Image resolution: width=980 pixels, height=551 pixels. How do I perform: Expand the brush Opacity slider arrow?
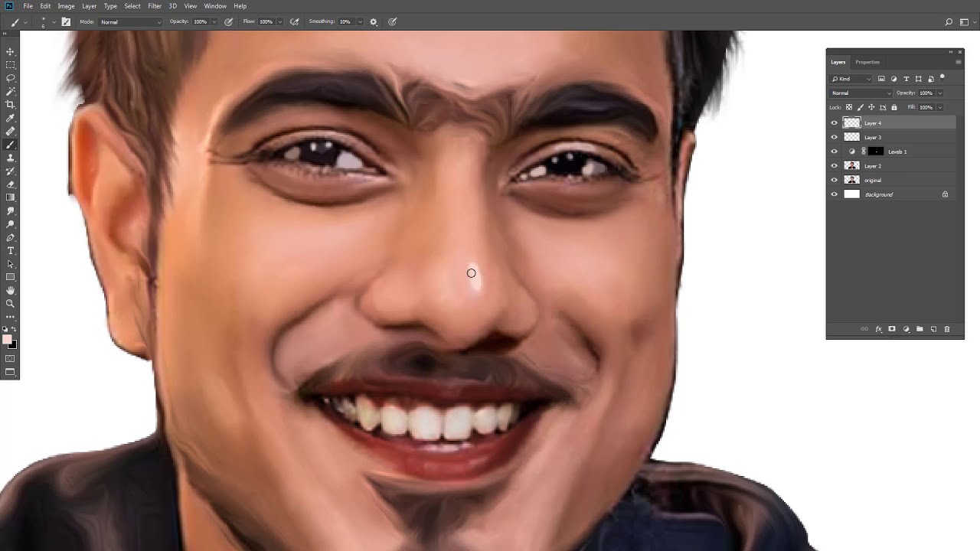[214, 21]
